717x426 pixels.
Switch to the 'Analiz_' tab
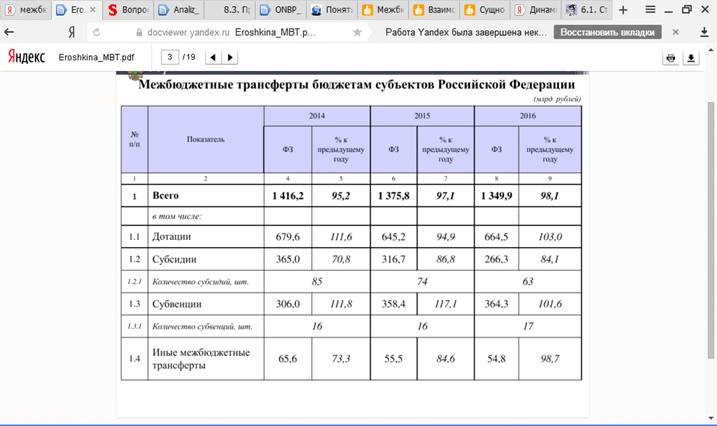click(x=178, y=10)
